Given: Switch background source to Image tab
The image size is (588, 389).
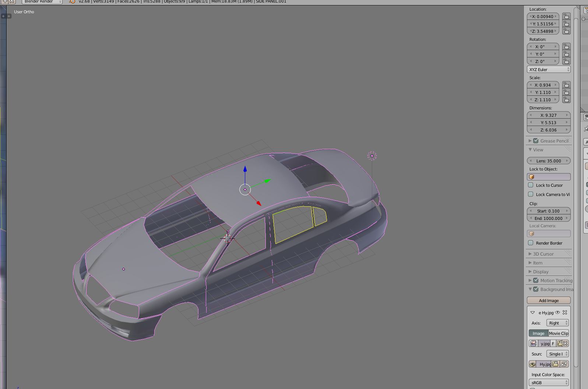Looking at the screenshot, I should [x=538, y=333].
